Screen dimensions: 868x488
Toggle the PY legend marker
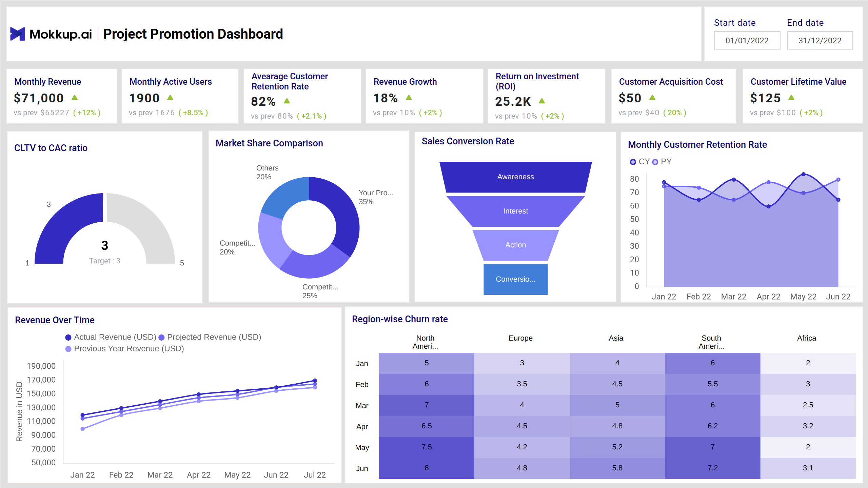(655, 162)
